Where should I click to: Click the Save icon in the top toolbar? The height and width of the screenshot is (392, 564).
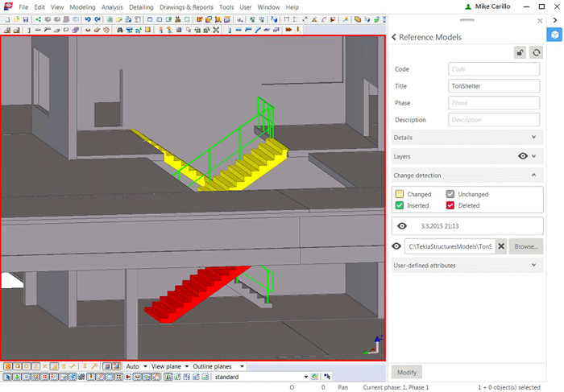click(x=26, y=19)
